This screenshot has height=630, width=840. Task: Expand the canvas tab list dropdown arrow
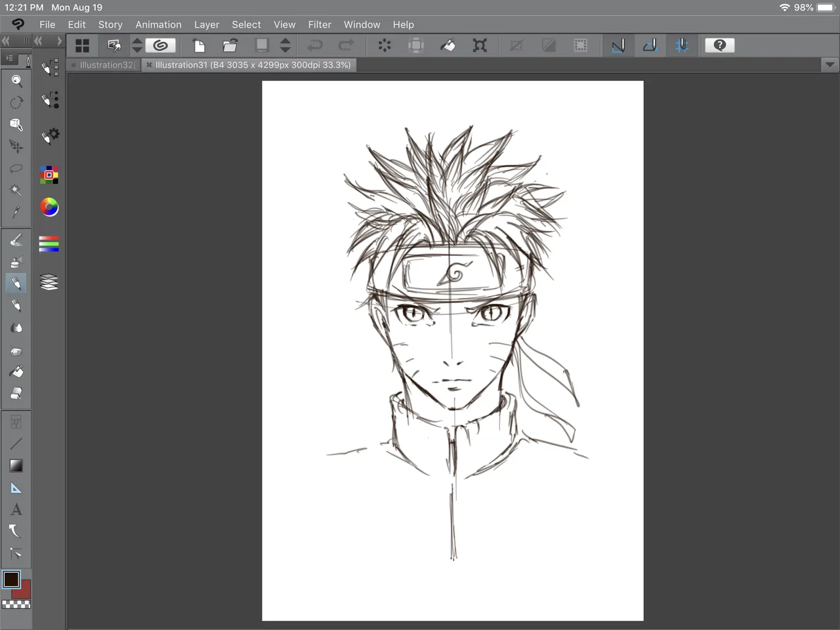[829, 65]
